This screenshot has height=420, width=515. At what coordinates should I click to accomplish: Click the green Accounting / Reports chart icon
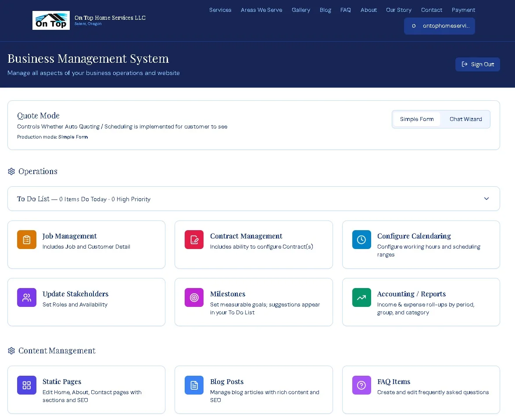361,297
